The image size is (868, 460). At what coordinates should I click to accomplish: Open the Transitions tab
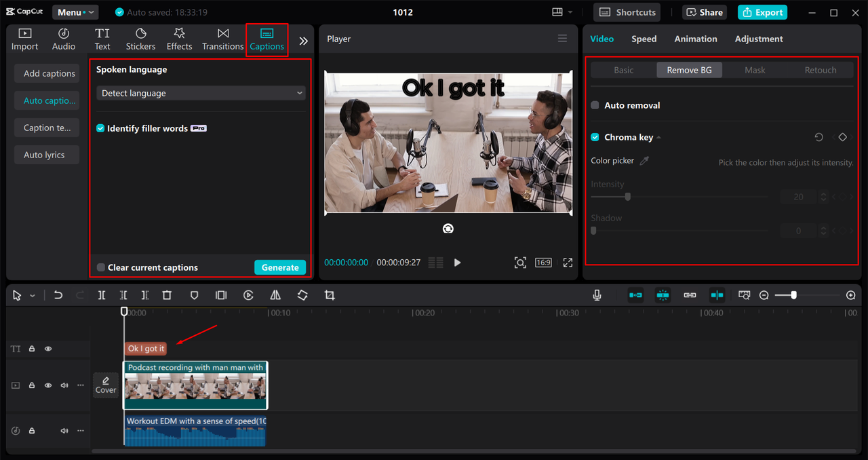point(222,39)
